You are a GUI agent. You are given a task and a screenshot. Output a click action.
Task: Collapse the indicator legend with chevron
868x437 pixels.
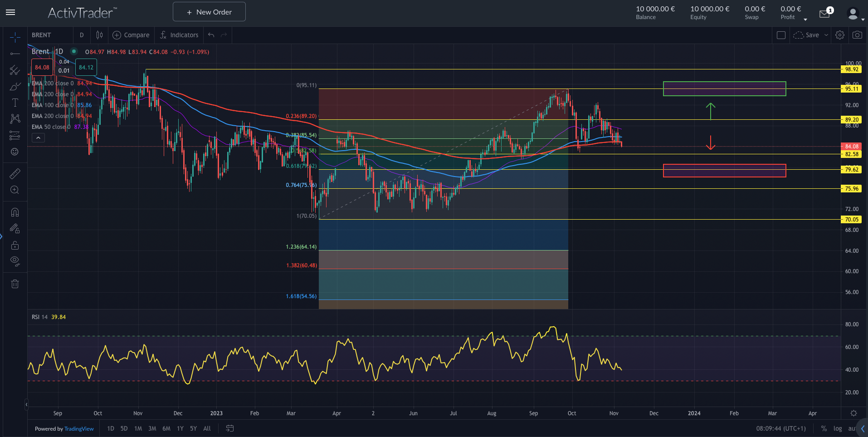pos(38,138)
